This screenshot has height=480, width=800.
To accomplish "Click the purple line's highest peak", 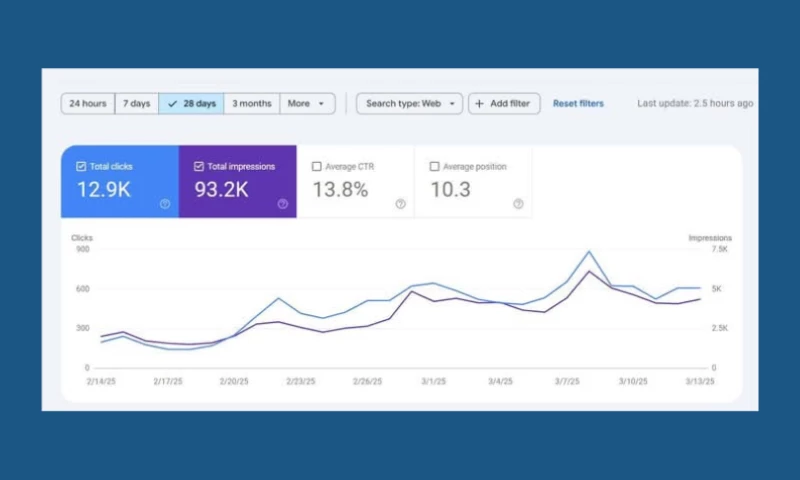I will [590, 271].
